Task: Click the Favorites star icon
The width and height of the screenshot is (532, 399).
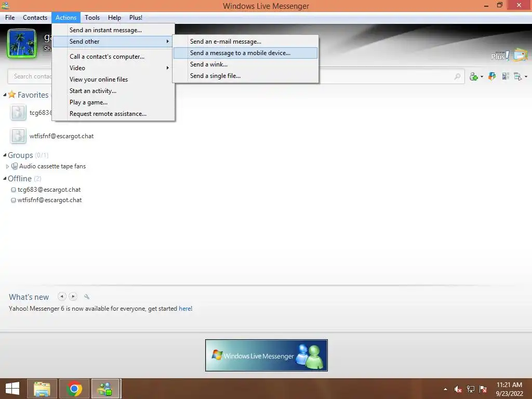Action: [12, 95]
